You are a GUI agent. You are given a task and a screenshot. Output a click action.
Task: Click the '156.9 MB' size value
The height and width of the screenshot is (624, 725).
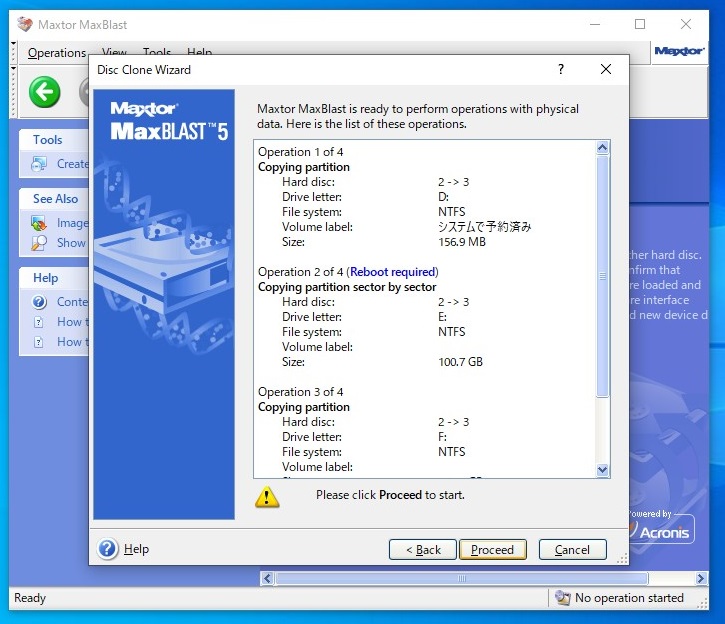point(462,242)
